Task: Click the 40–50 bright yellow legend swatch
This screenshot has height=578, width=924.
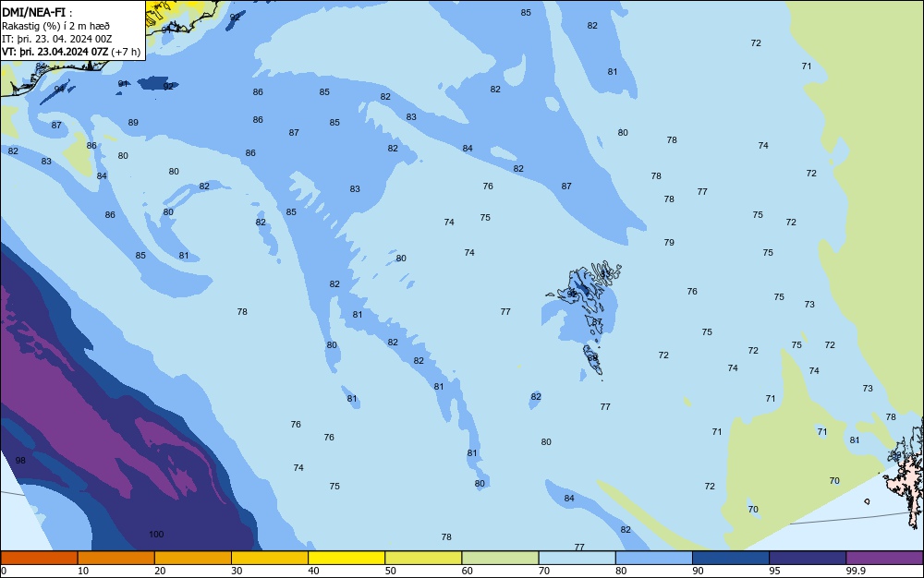Action: coord(346,558)
